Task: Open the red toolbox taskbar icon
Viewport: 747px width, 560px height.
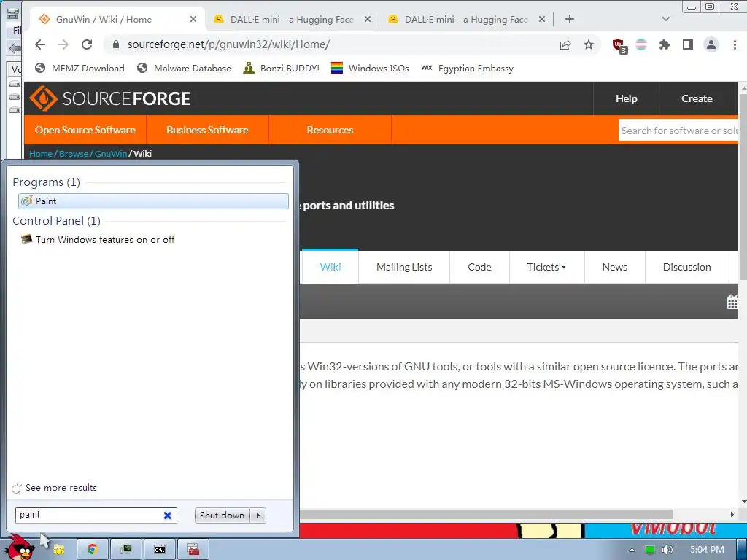Action: tap(193, 550)
